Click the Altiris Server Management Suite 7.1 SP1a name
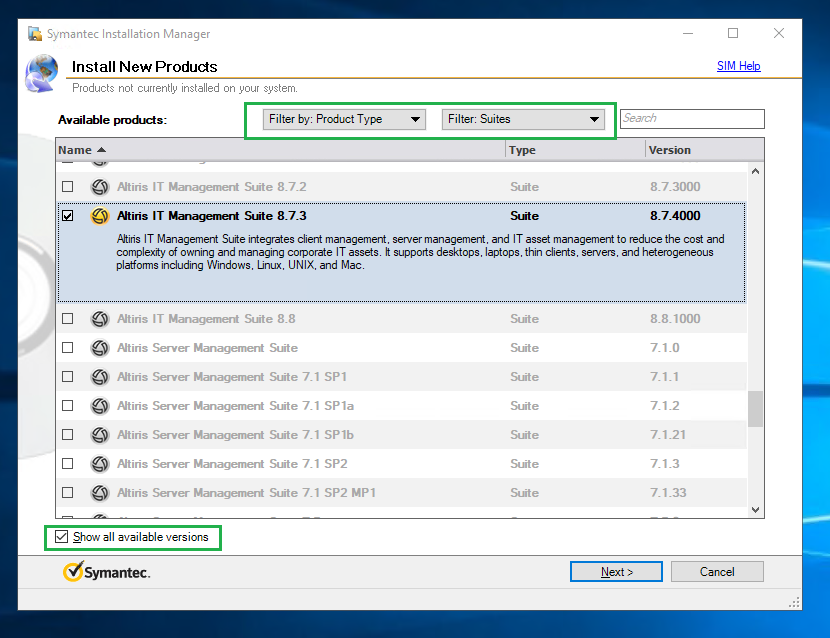 [235, 406]
